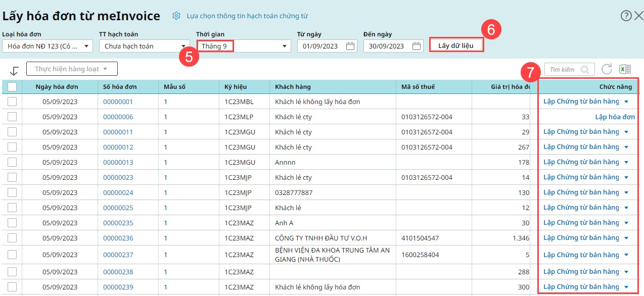Open invoice number 00000025 link

point(118,208)
